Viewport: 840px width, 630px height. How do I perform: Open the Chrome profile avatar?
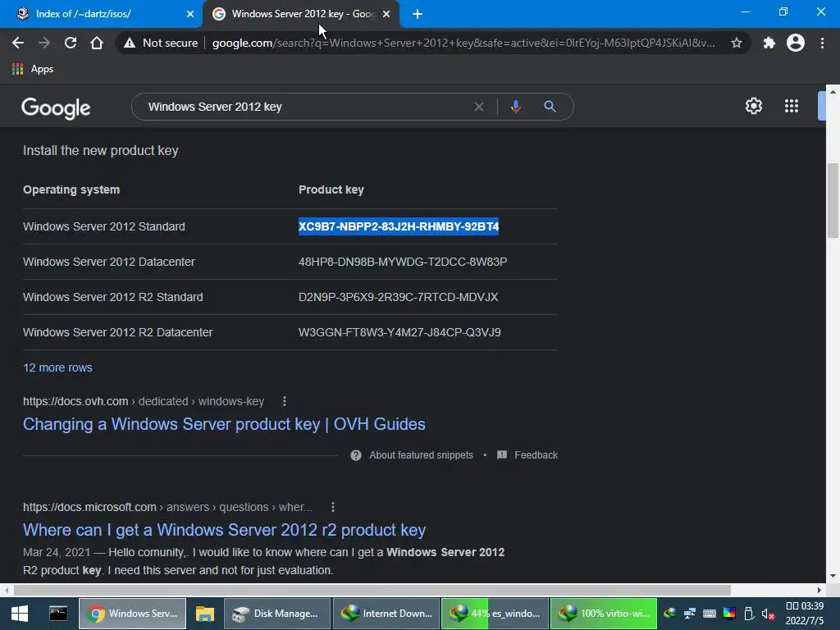click(796, 43)
